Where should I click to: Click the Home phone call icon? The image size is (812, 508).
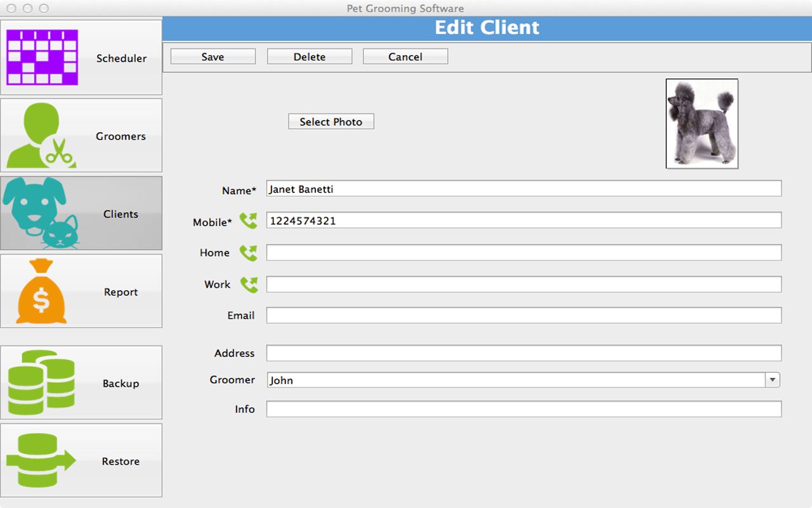[x=249, y=253]
